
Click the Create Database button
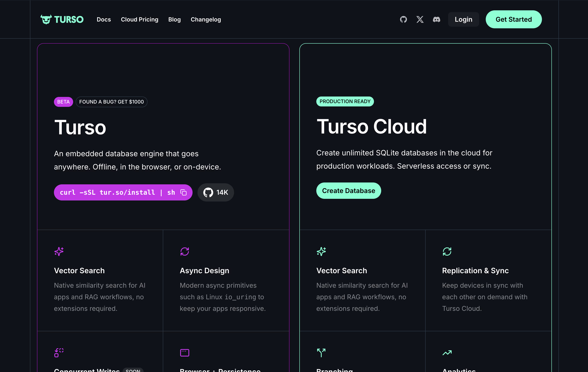[x=349, y=191]
